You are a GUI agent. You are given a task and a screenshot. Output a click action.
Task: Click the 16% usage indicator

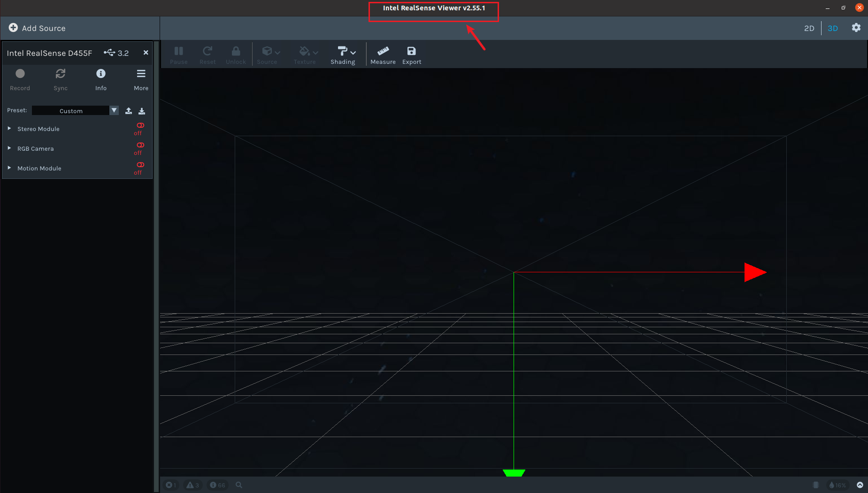(838, 485)
